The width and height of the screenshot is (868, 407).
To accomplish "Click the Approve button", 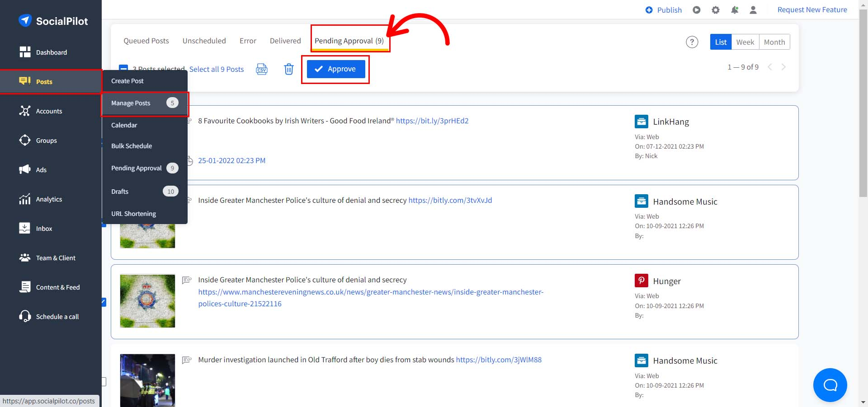I will pyautogui.click(x=336, y=69).
